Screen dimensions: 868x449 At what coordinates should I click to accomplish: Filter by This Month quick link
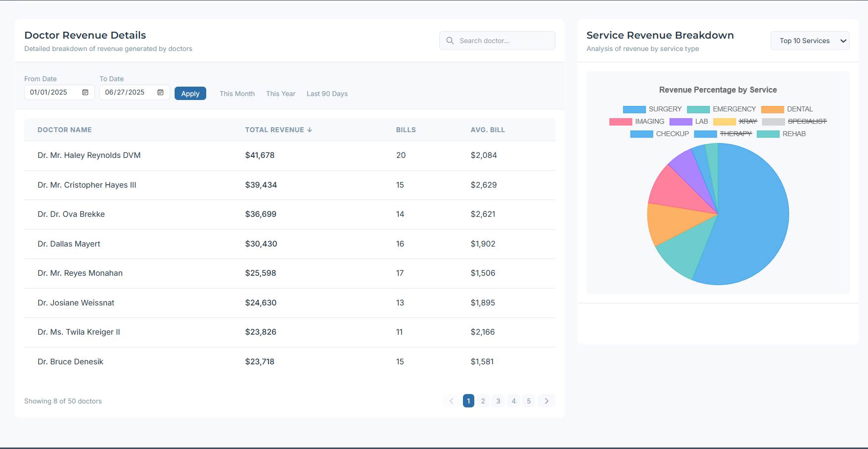[x=237, y=94]
